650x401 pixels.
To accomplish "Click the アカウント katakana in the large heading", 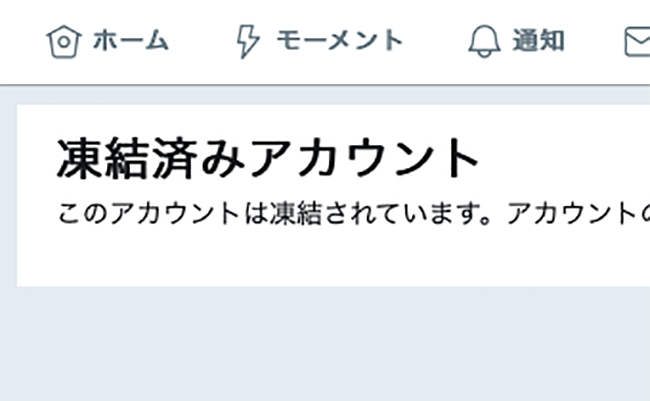I will pyautogui.click(x=364, y=159).
